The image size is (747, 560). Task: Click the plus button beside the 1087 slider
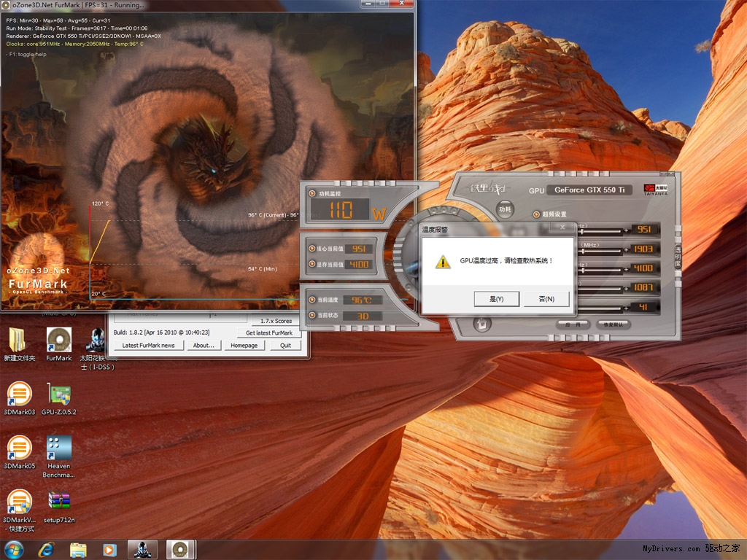[625, 289]
